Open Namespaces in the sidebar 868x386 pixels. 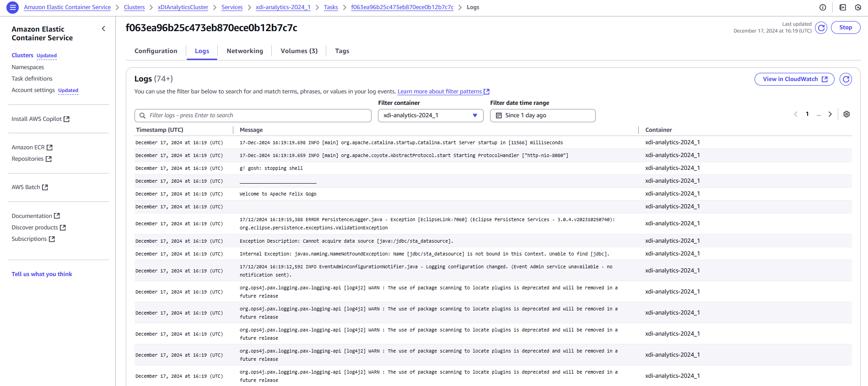click(x=28, y=67)
